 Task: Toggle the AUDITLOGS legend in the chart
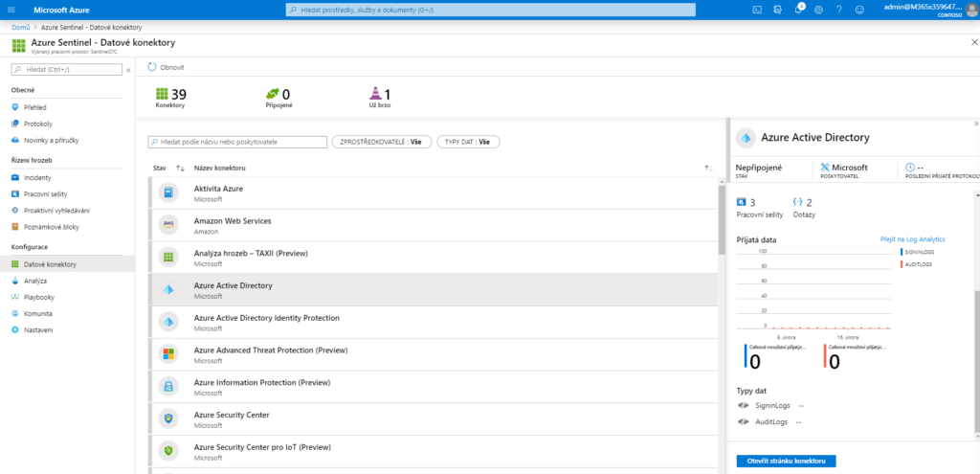click(918, 264)
